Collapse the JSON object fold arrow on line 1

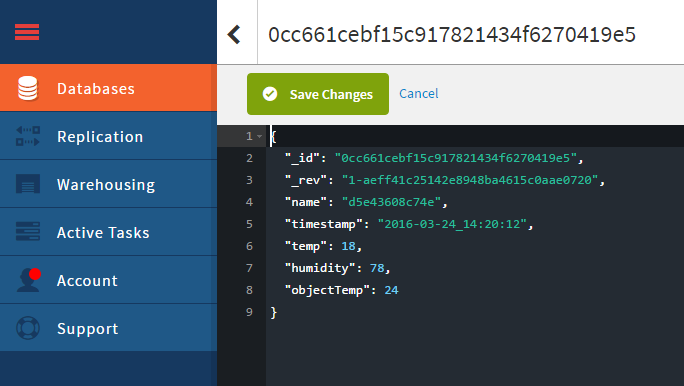(260, 137)
